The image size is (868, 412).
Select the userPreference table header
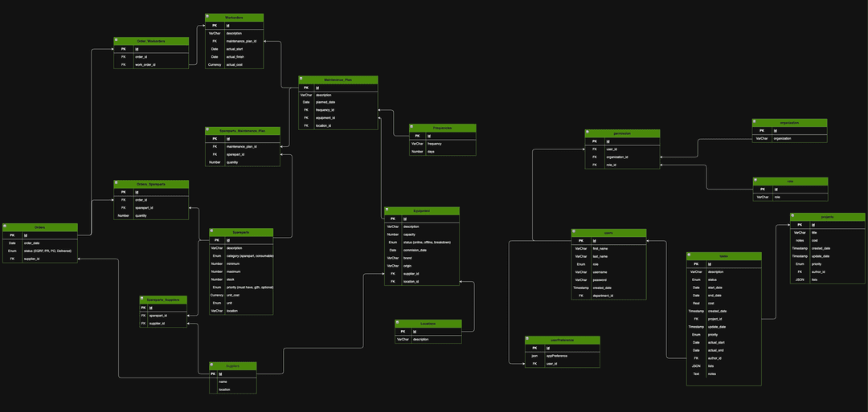(563, 340)
